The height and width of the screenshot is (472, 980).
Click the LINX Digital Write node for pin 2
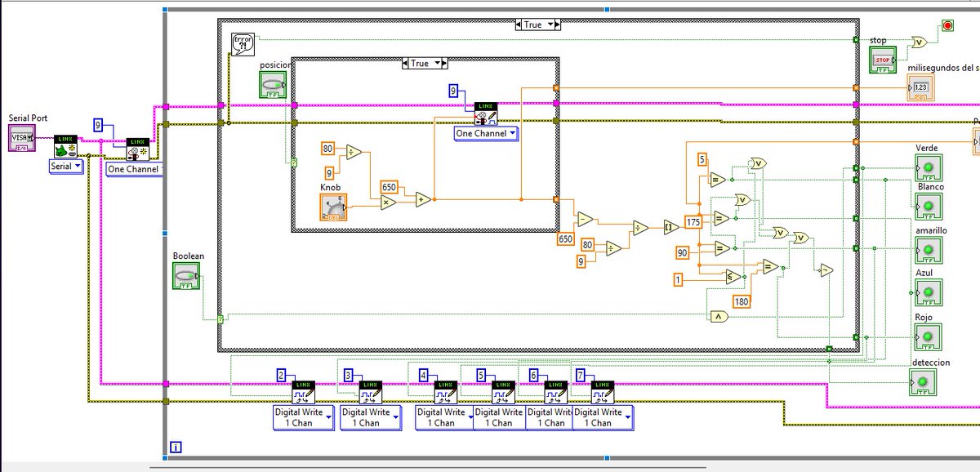click(303, 392)
